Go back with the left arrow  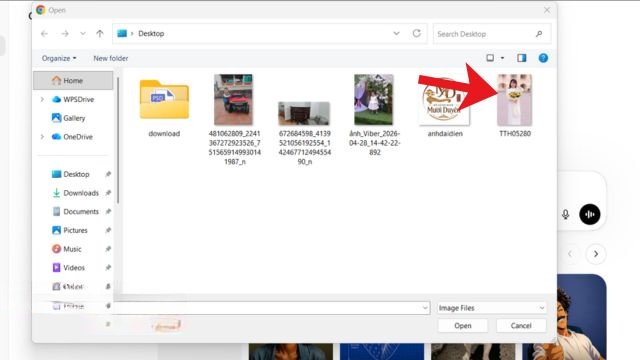point(44,33)
